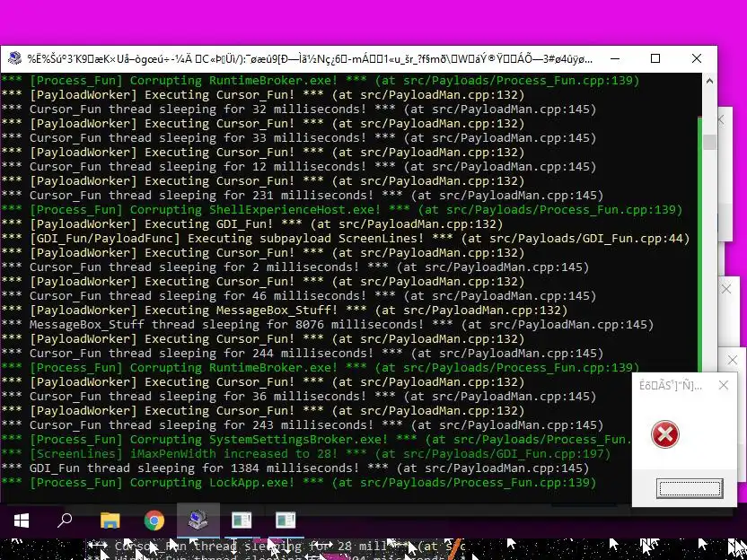Click the 'Executing subpayload ScreenLines' log line
This screenshot has width=747, height=560.
tap(346, 238)
